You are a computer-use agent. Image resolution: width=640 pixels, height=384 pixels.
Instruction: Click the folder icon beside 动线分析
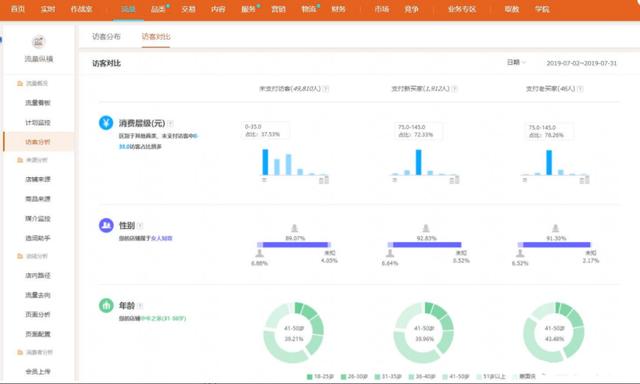[x=20, y=256]
